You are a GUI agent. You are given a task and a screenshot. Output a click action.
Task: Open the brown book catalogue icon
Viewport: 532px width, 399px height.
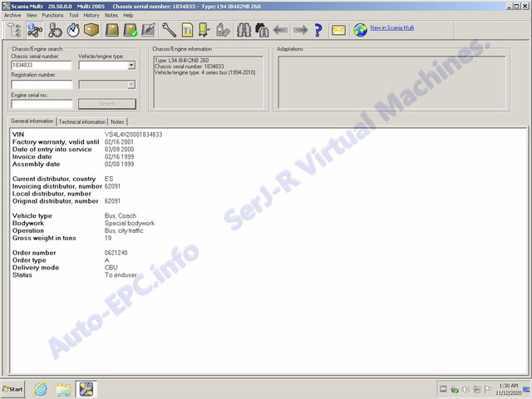pos(112,30)
